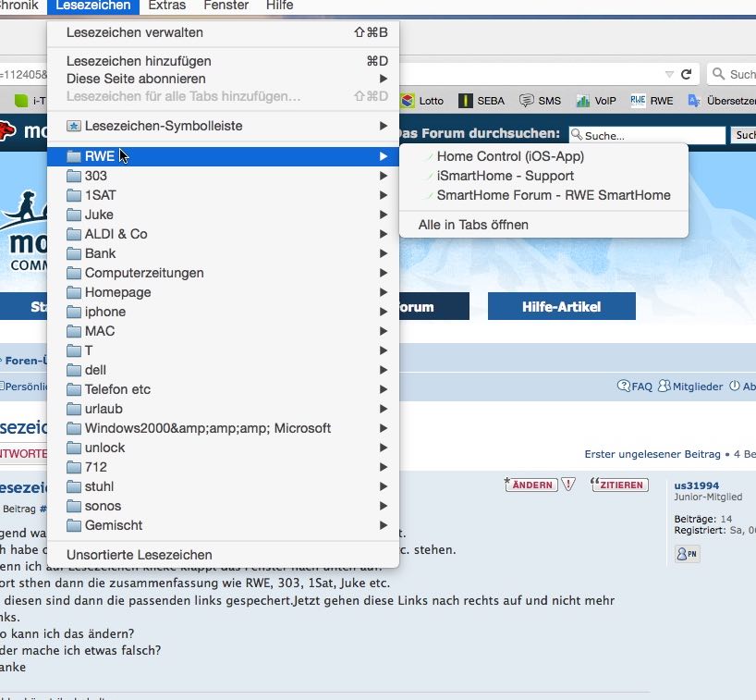Click the 1SAT folder icon
The width and height of the screenshot is (756, 700).
74,195
